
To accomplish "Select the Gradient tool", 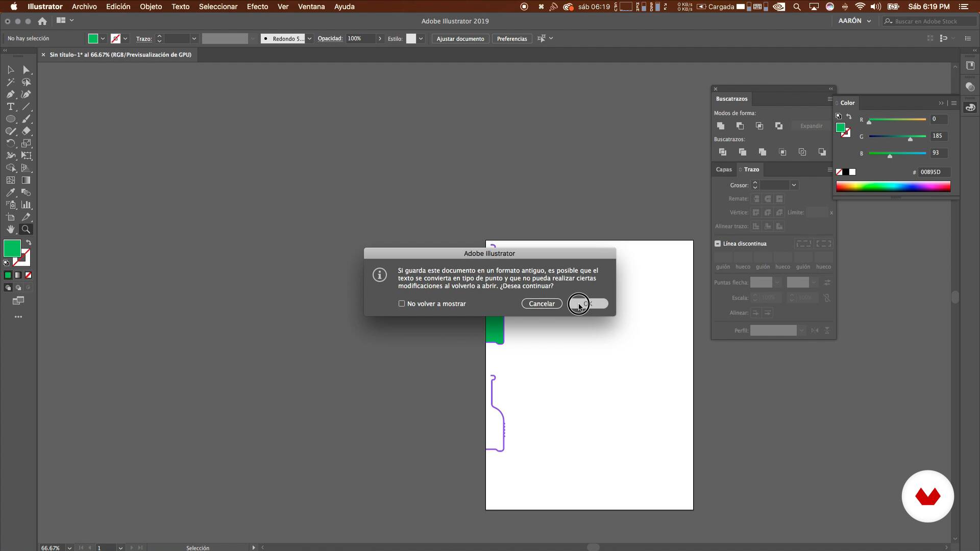I will point(27,180).
